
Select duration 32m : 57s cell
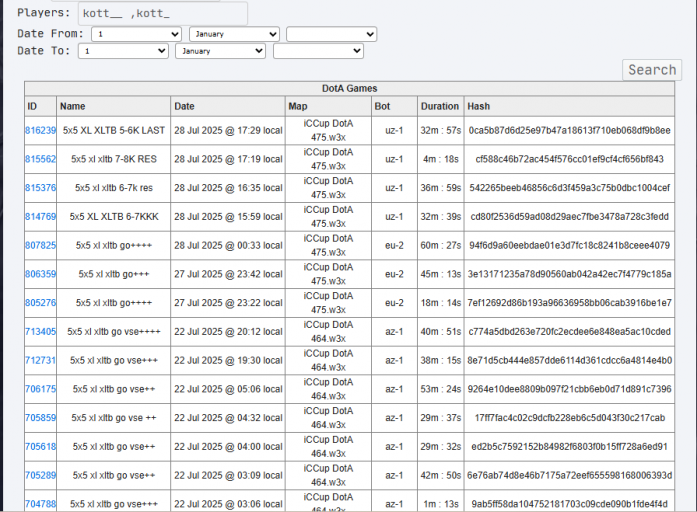[x=441, y=131]
